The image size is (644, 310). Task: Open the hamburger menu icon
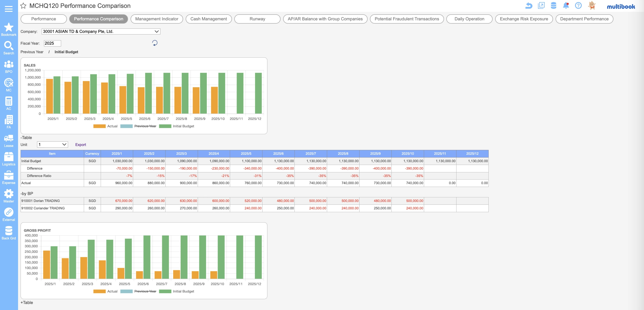tap(9, 9)
